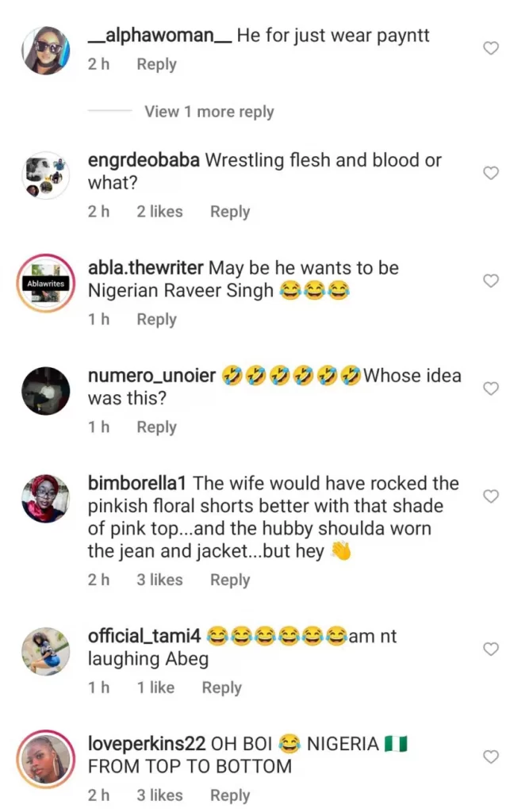Tap the heart on engrdeobaba's comment
The height and width of the screenshot is (812, 529).
(491, 173)
